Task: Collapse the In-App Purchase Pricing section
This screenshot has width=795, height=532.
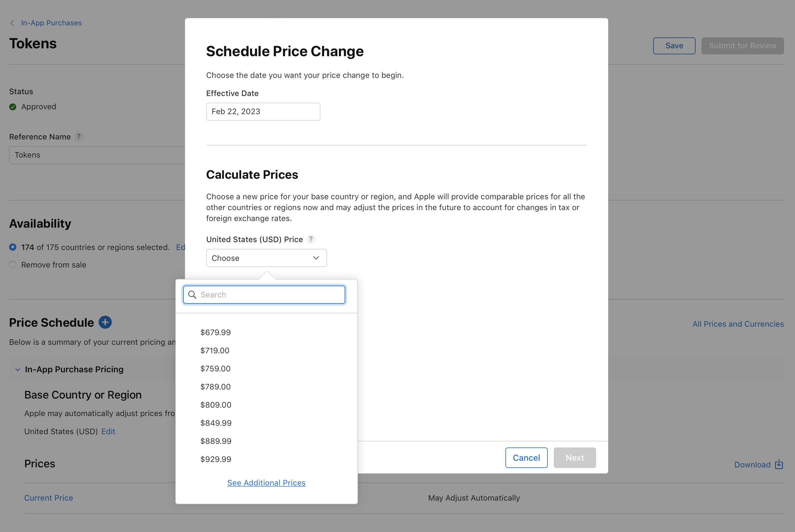Action: point(18,370)
